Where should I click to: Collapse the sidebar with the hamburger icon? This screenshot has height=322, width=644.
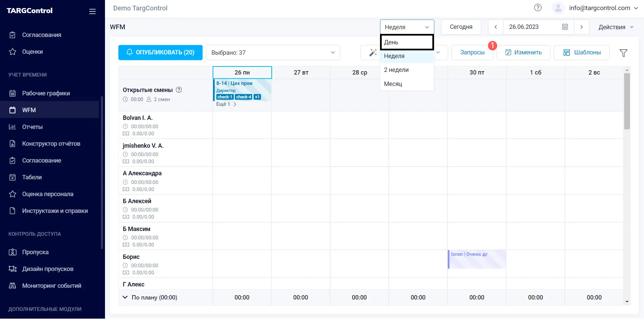pos(93,11)
